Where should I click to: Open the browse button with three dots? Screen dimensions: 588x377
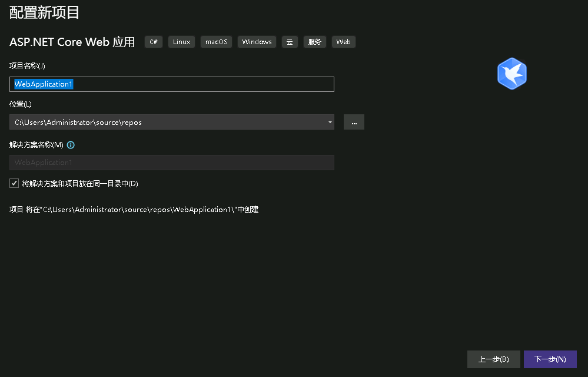tap(354, 123)
